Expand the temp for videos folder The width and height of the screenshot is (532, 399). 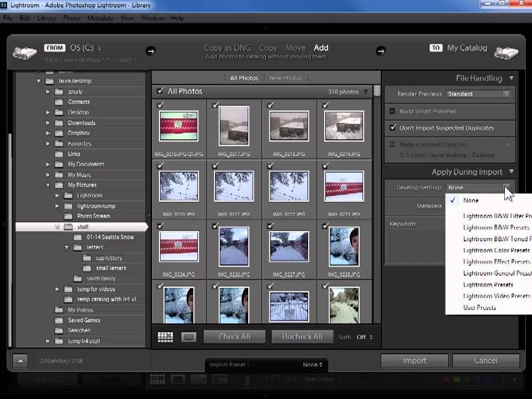point(57,289)
